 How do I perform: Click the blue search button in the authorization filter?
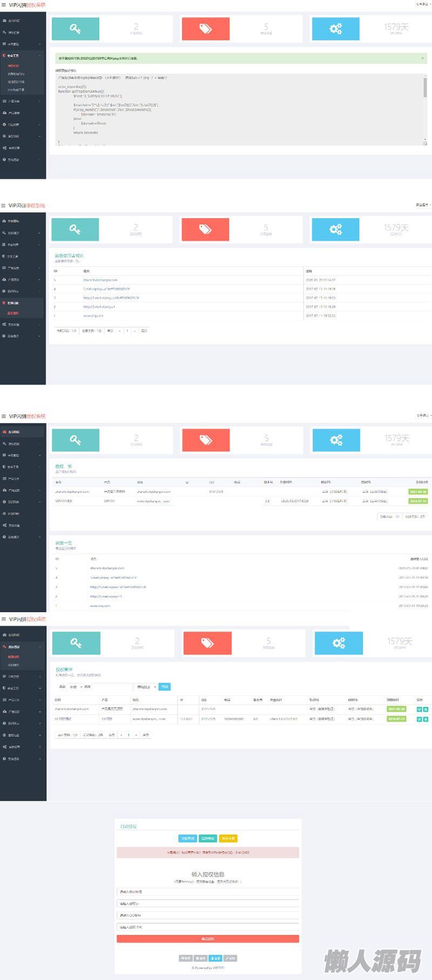click(x=165, y=687)
